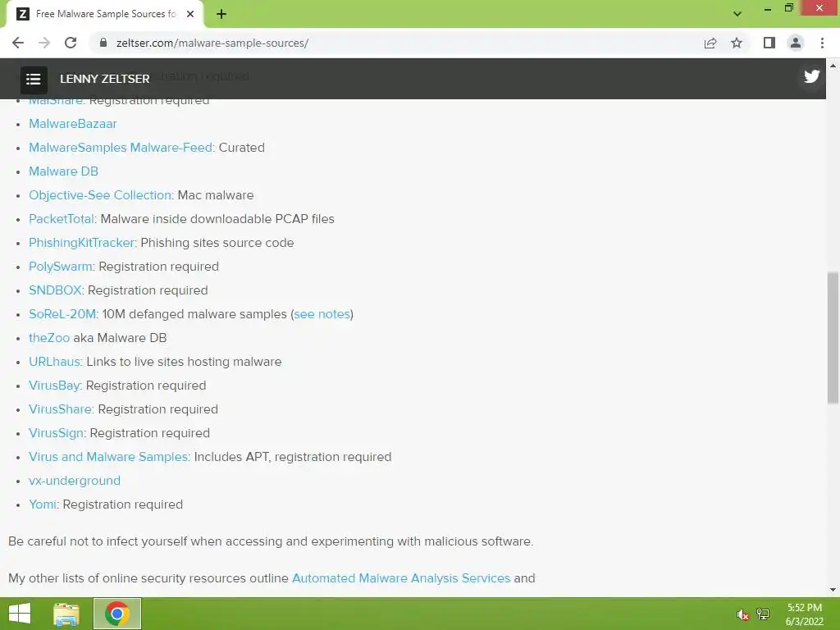840x630 pixels.
Task: Click the scrollbar up arrow
Action: [x=833, y=66]
